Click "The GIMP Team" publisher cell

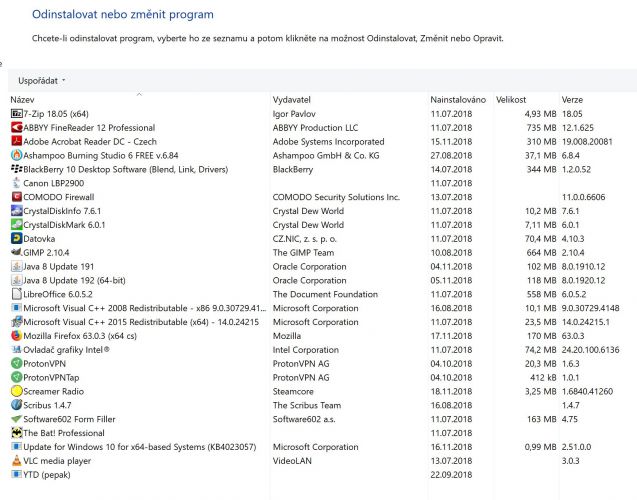pyautogui.click(x=303, y=252)
